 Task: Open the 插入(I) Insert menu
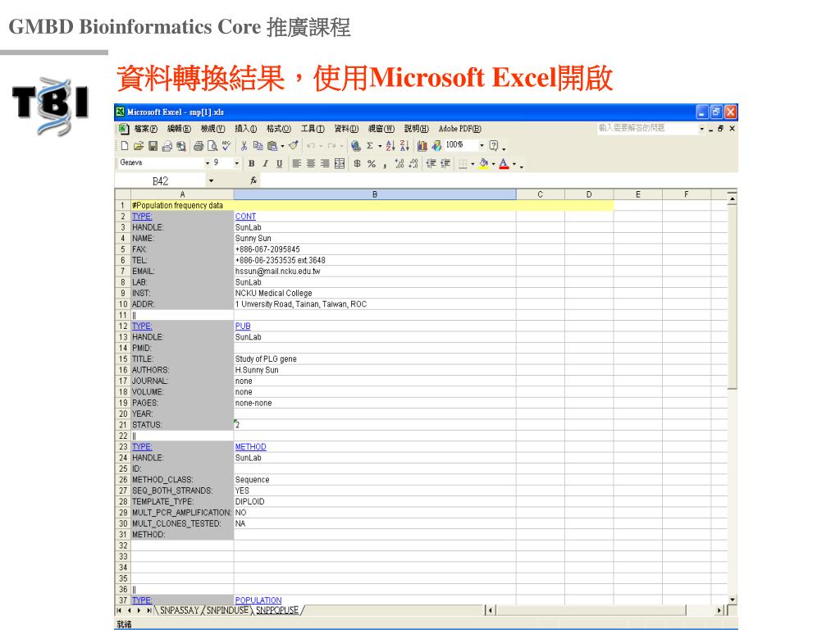pos(246,129)
